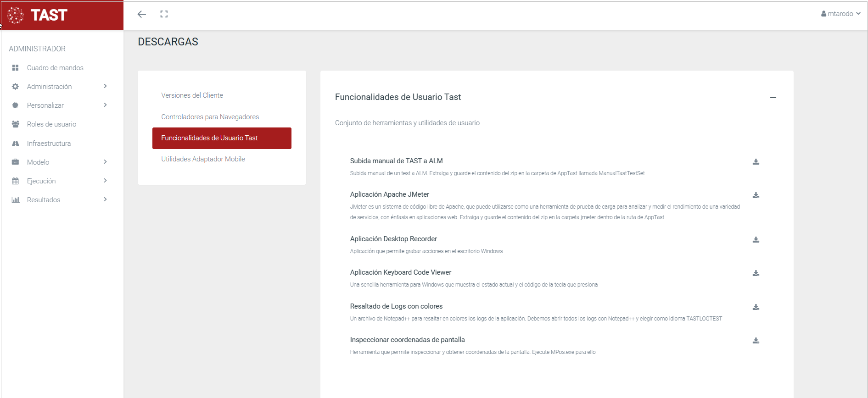The image size is (868, 398).
Task: Download Resaltado de Logs con colores
Action: point(756,307)
